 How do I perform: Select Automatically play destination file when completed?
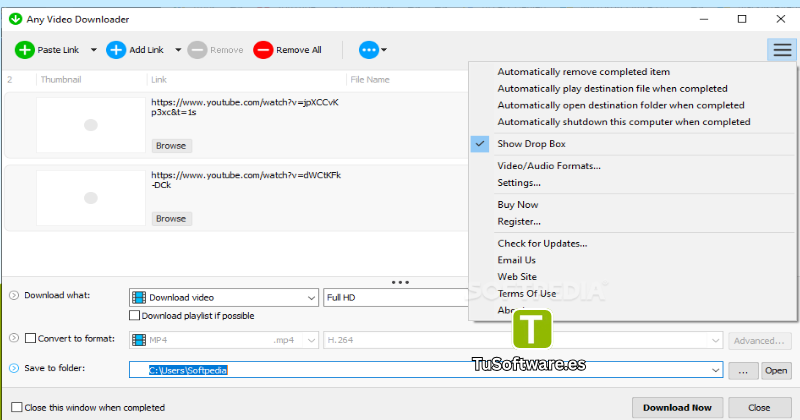pyautogui.click(x=612, y=89)
